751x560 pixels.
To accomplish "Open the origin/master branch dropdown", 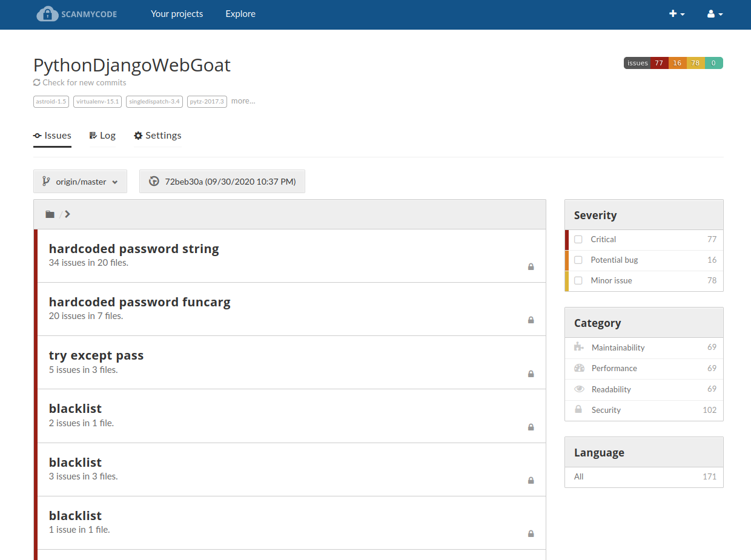I will point(80,181).
